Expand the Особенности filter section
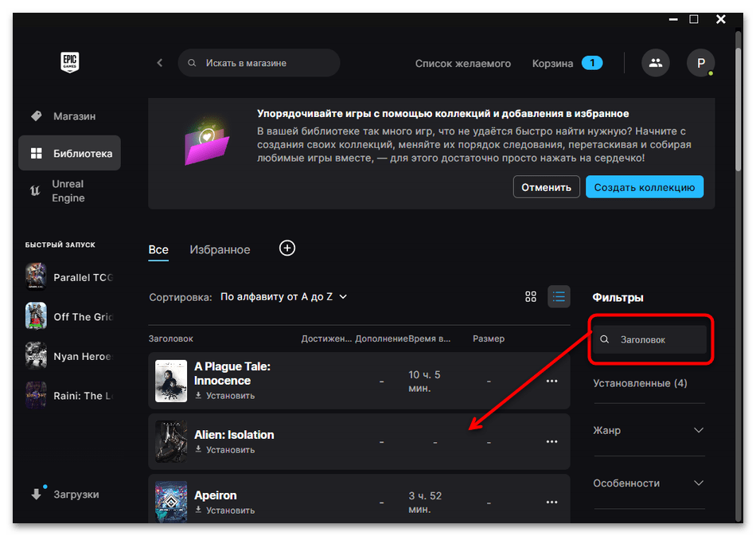Screen dimensions: 756x536 click(x=649, y=483)
